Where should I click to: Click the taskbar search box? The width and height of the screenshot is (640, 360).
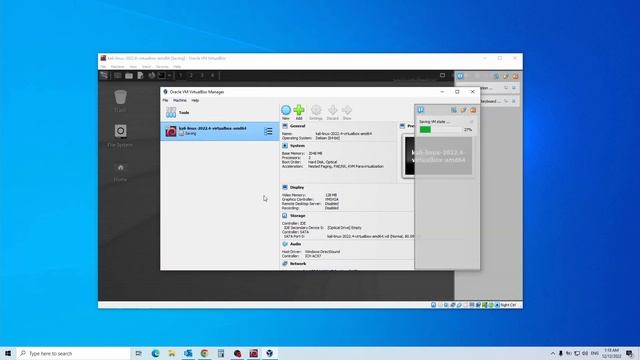pos(73,353)
